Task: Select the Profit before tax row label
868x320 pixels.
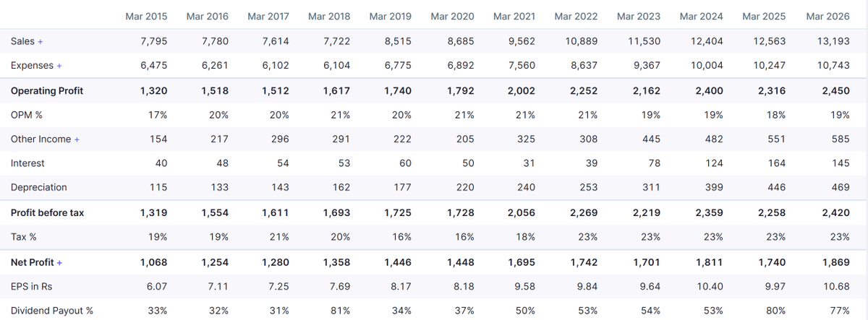Action: tap(48, 212)
